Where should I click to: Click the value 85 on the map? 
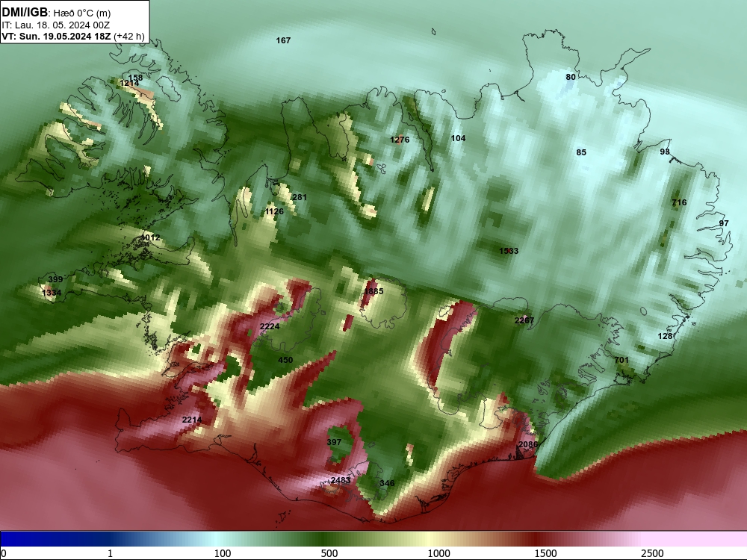pyautogui.click(x=581, y=152)
